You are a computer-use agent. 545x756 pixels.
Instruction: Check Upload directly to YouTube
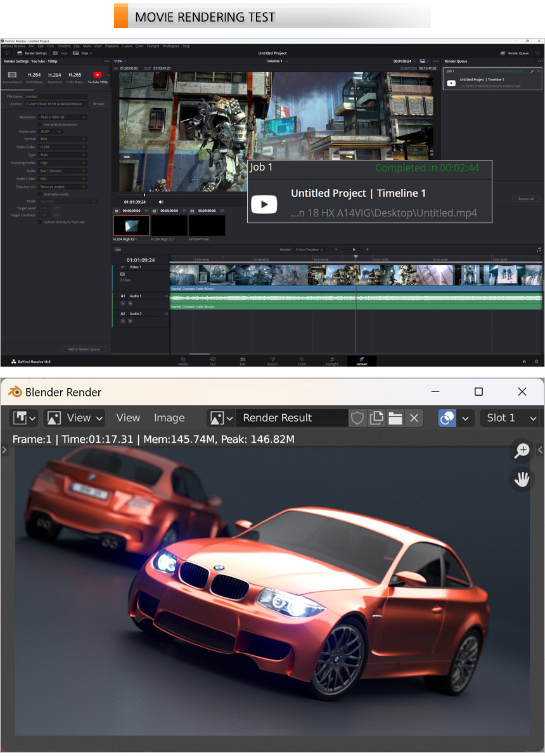tap(39, 222)
